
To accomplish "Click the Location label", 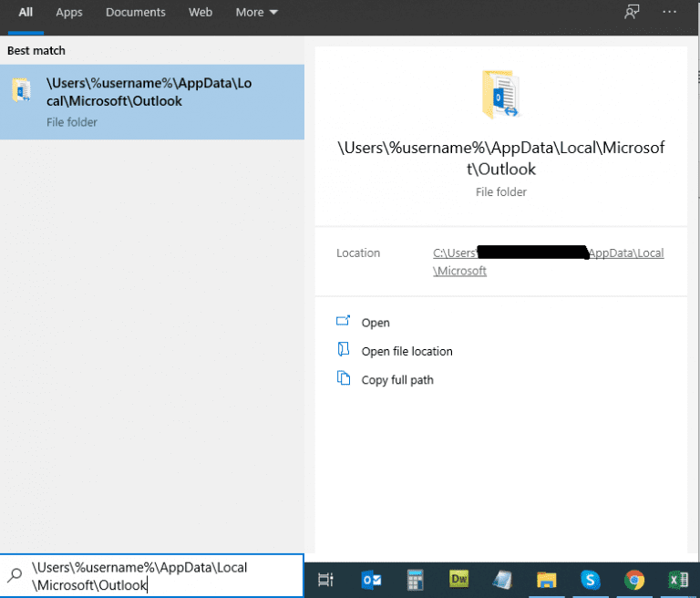I will (358, 253).
